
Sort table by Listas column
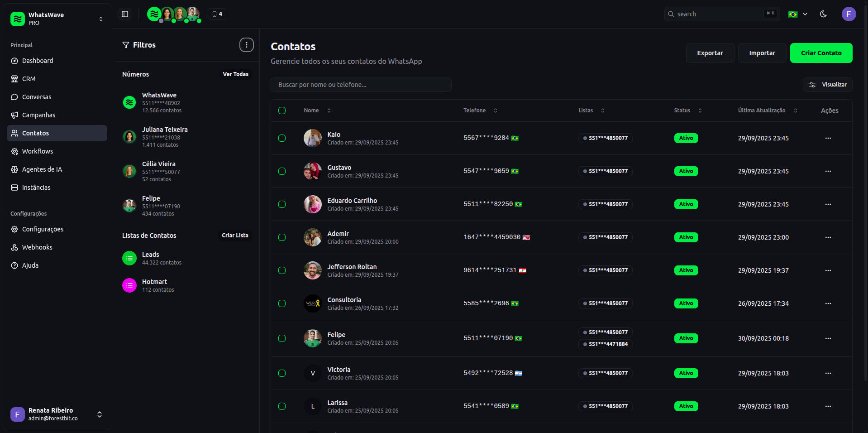tap(591, 111)
